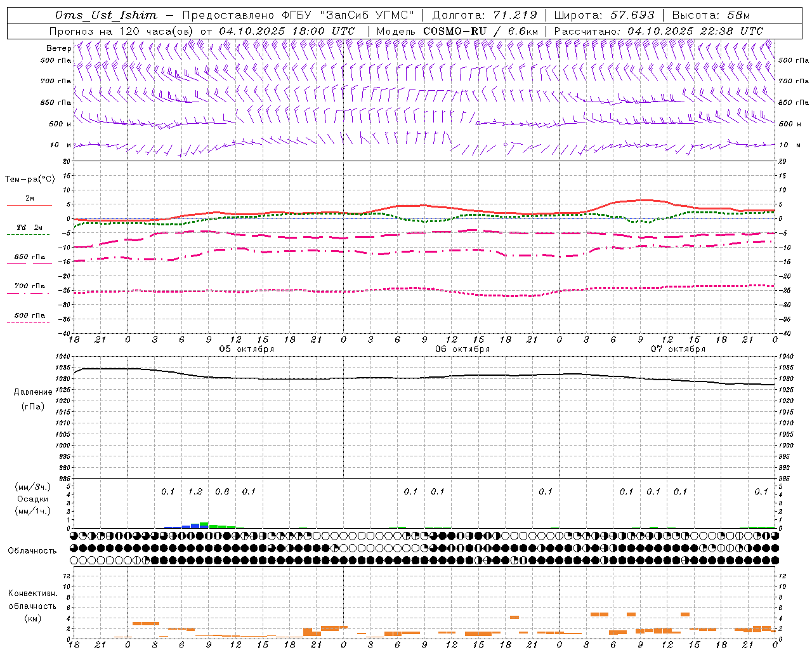This screenshot has width=812, height=650.
Task: Click the "500 м" wind level label on left
Action: click(60, 124)
